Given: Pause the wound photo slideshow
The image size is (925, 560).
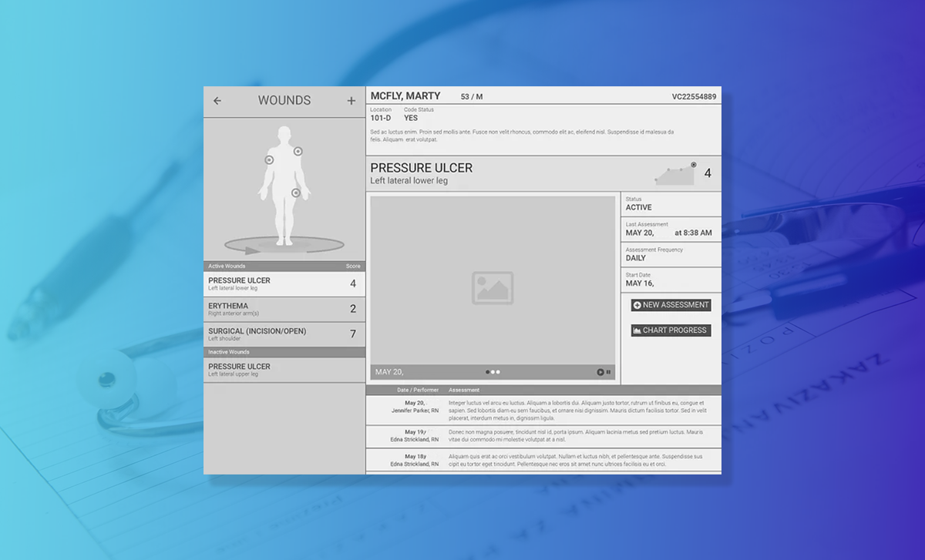Looking at the screenshot, I should pyautogui.click(x=608, y=372).
